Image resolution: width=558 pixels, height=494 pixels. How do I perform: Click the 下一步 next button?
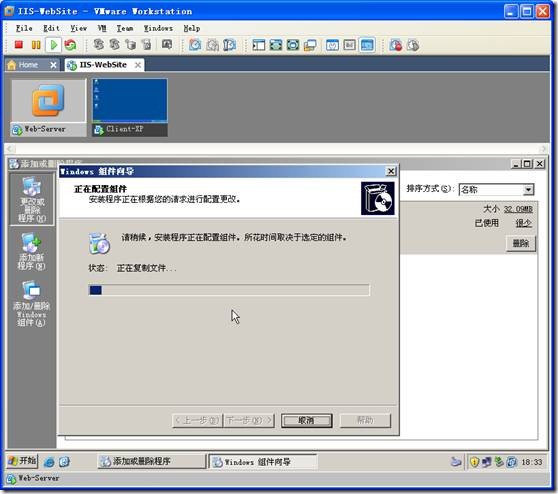(248, 420)
